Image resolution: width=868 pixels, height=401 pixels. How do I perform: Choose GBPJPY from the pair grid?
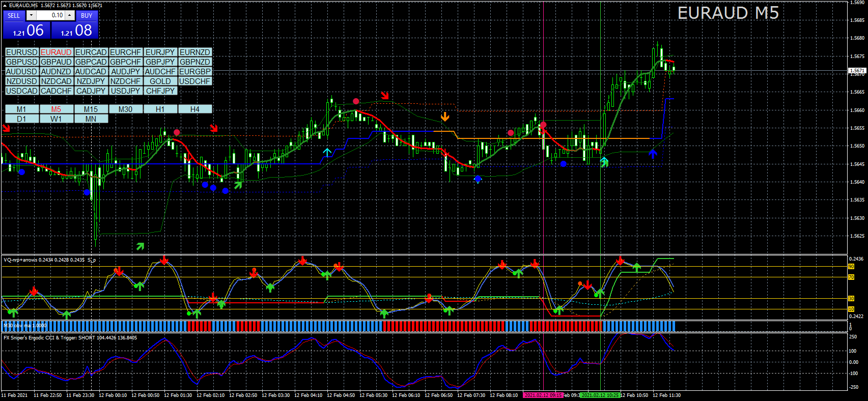coord(160,62)
